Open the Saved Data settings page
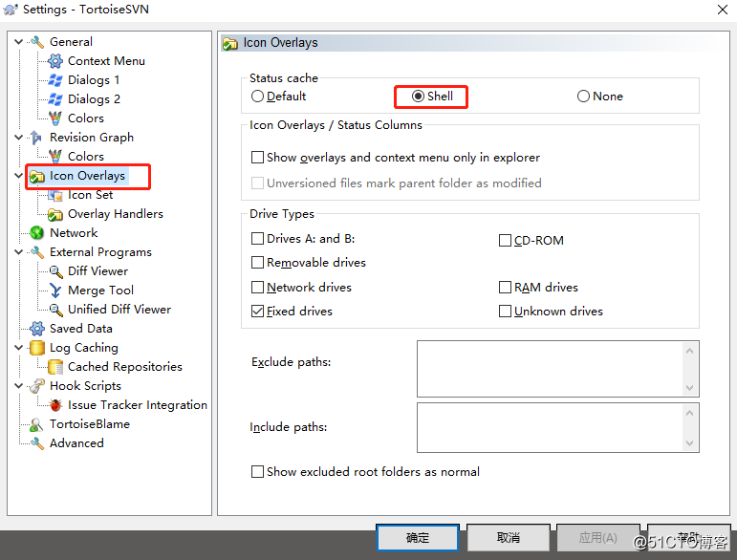The width and height of the screenshot is (737, 560). click(x=81, y=329)
